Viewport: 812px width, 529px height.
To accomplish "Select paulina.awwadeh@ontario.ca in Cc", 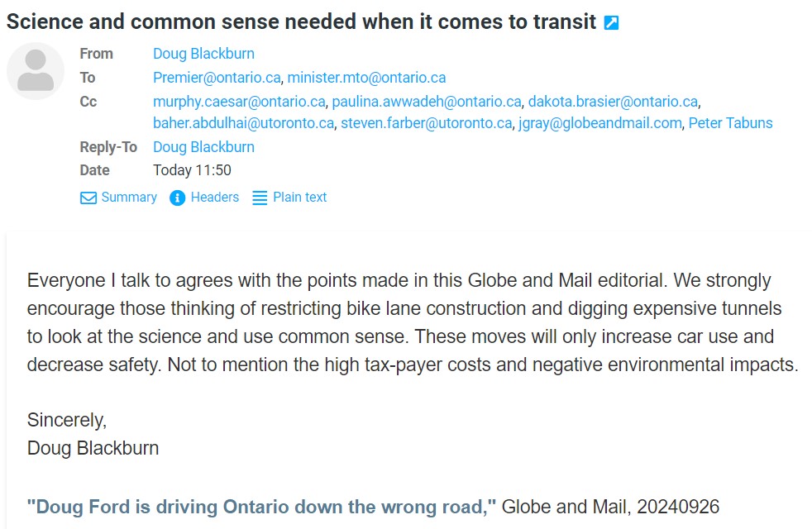I will pyautogui.click(x=427, y=102).
